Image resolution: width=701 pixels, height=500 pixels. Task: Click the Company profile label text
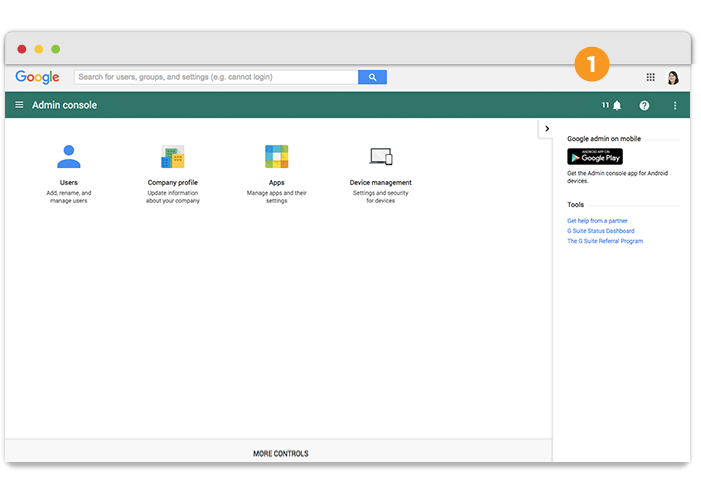pos(173,182)
